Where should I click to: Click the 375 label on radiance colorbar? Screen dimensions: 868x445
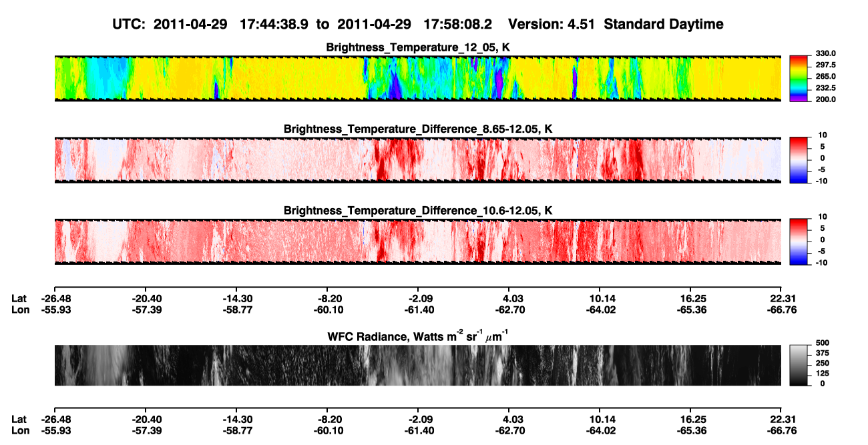(822, 353)
